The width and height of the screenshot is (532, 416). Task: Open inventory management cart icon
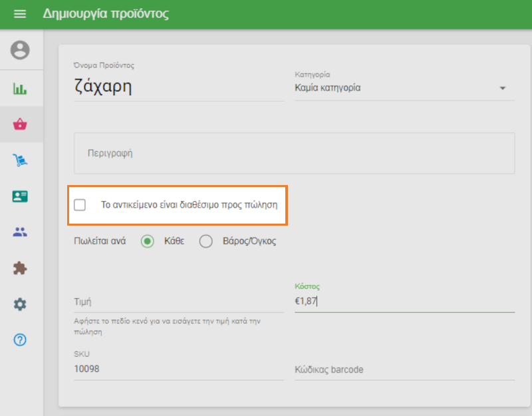[21, 160]
